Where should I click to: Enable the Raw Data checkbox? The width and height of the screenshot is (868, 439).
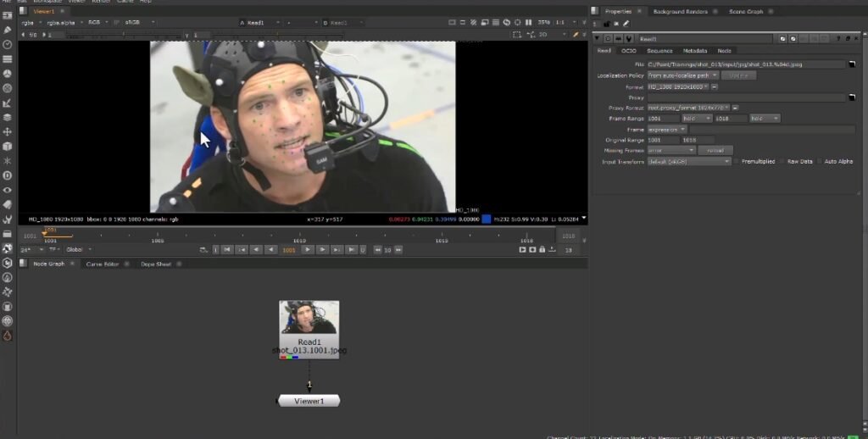click(x=782, y=162)
